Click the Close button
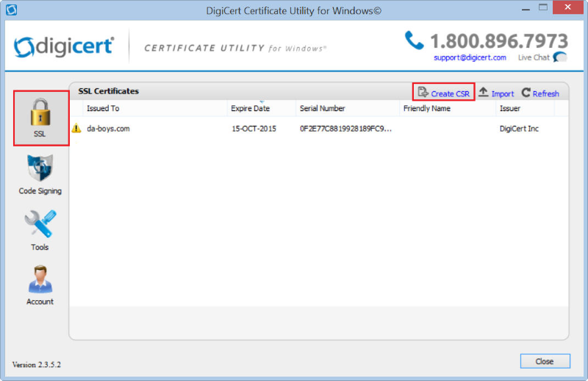This screenshot has width=588, height=381. (x=545, y=361)
